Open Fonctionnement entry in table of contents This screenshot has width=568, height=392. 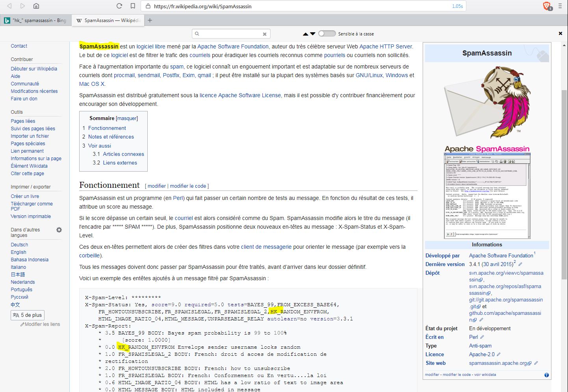(x=107, y=128)
